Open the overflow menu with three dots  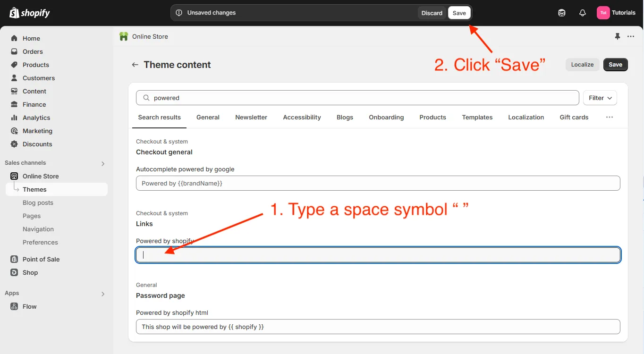[x=631, y=36]
